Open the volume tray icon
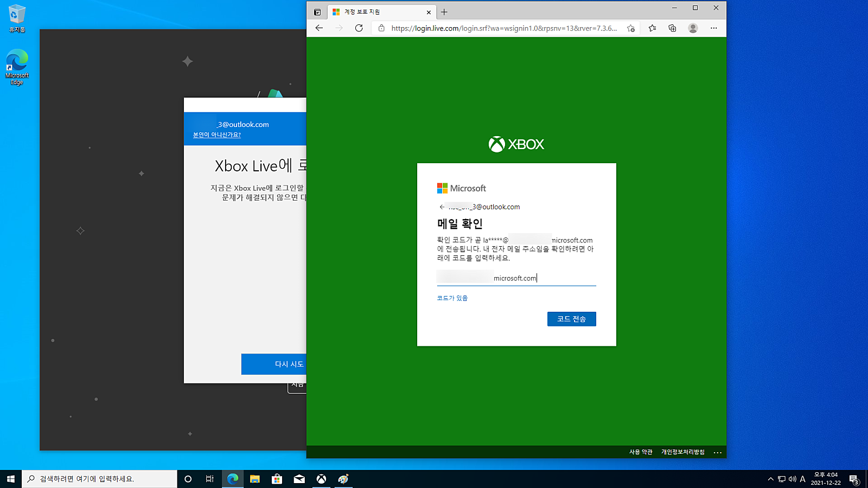 click(793, 479)
